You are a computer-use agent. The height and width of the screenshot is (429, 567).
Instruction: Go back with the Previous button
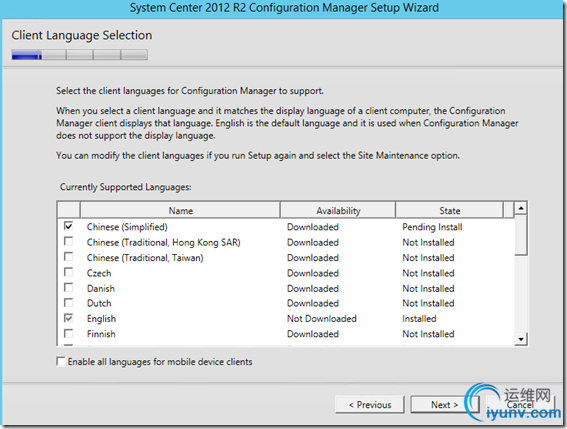click(370, 404)
